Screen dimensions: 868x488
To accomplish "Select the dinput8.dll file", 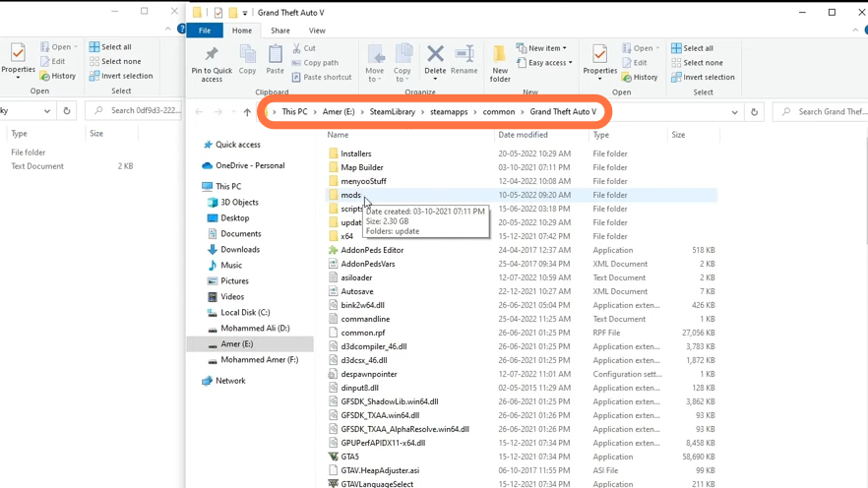I will pos(359,388).
